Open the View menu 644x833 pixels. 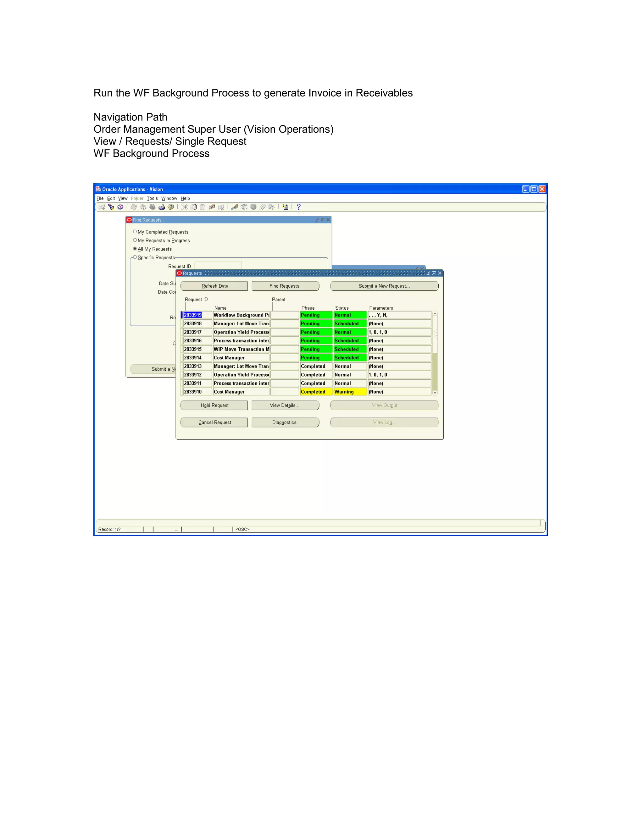click(123, 198)
